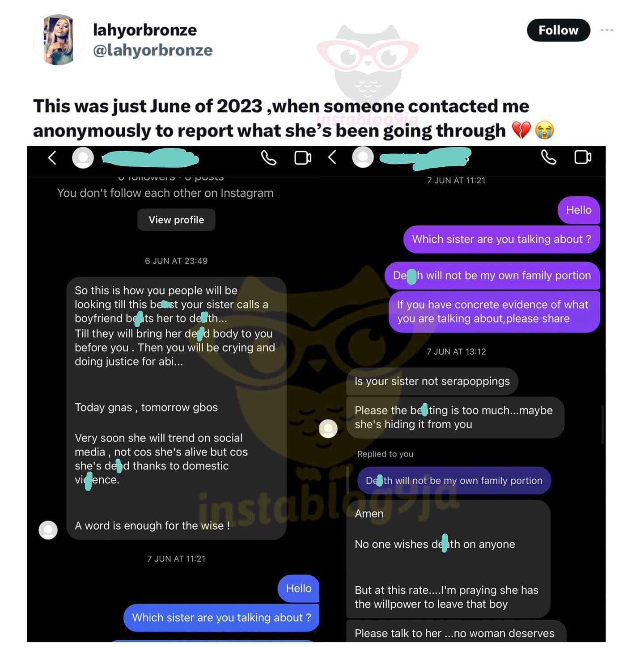Select 'If you have concrete evidence' message
Screen dimensions: 644x647
[x=494, y=312]
